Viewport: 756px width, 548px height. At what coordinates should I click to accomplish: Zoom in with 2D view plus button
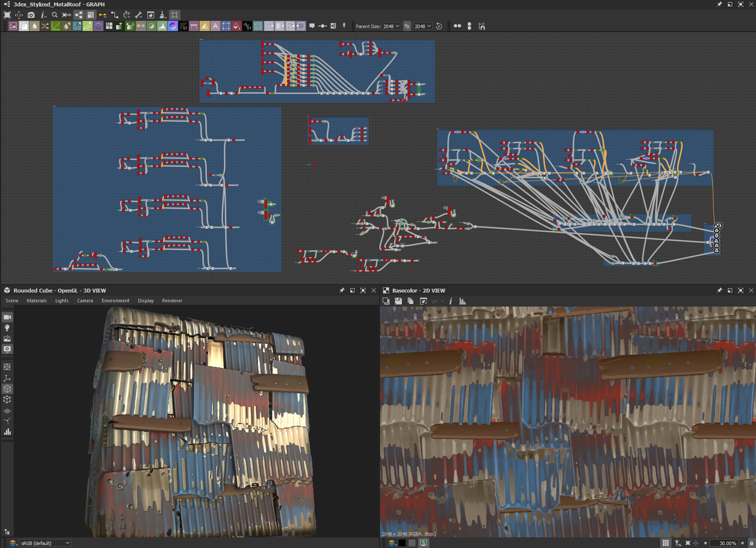tap(742, 543)
